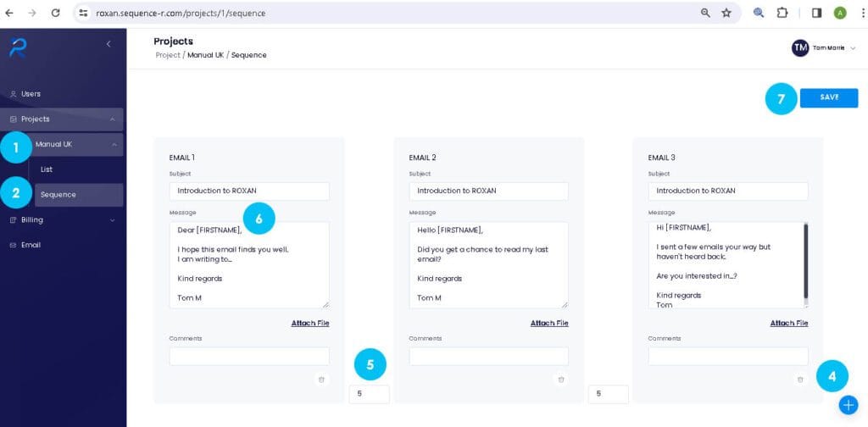This screenshot has width=868, height=427.
Task: Delete Email 2 with its trash icon
Action: click(561, 380)
